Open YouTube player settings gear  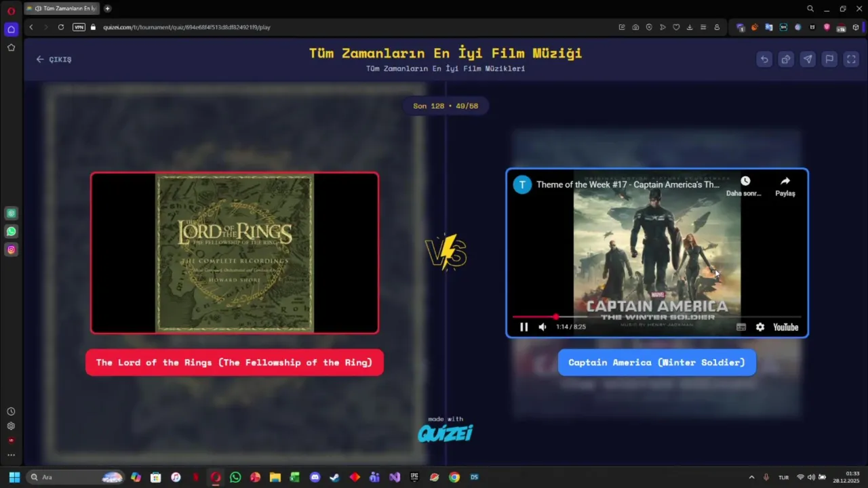(x=760, y=327)
